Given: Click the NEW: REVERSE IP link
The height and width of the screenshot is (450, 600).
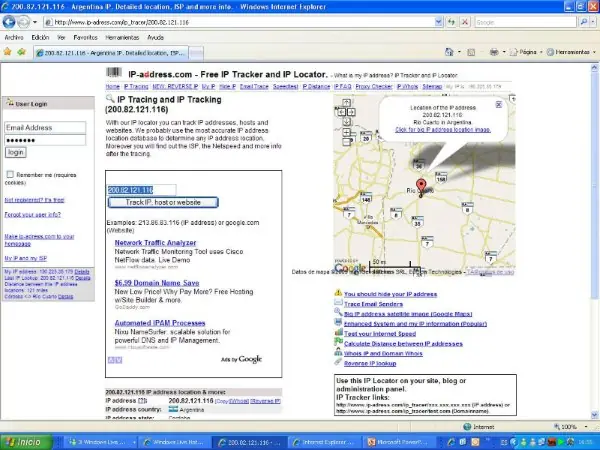Looking at the screenshot, I should coord(175,86).
